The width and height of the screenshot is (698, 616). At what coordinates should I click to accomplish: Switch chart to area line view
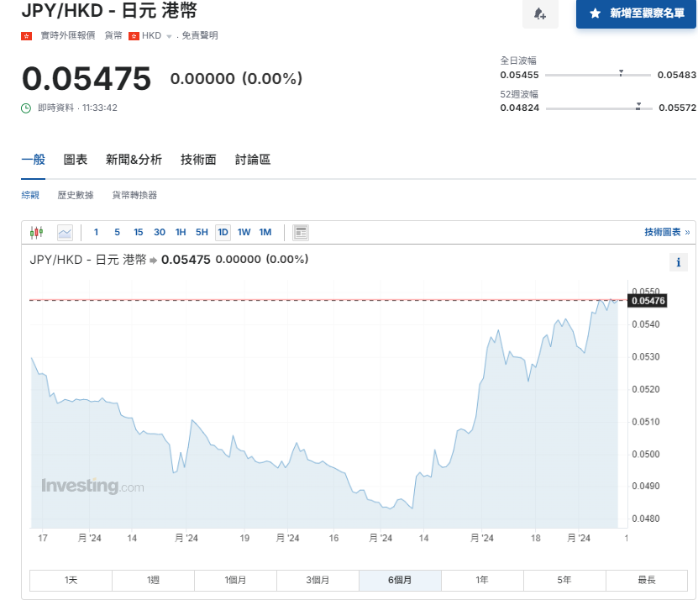(65, 233)
